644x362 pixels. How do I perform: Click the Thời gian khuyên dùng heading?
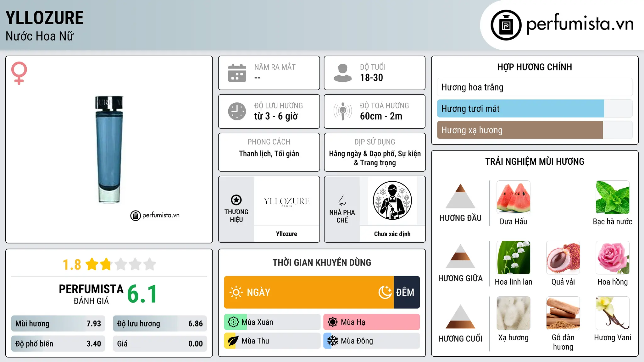[x=322, y=262]
